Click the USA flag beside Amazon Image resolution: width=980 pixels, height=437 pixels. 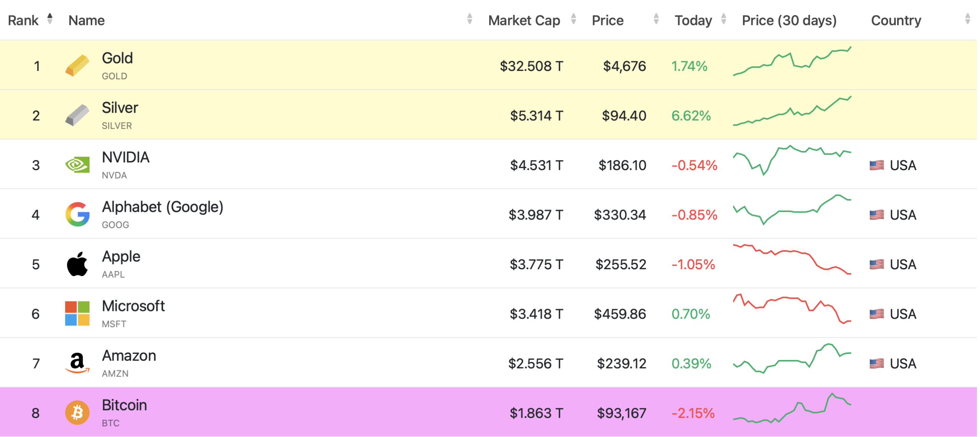878,364
